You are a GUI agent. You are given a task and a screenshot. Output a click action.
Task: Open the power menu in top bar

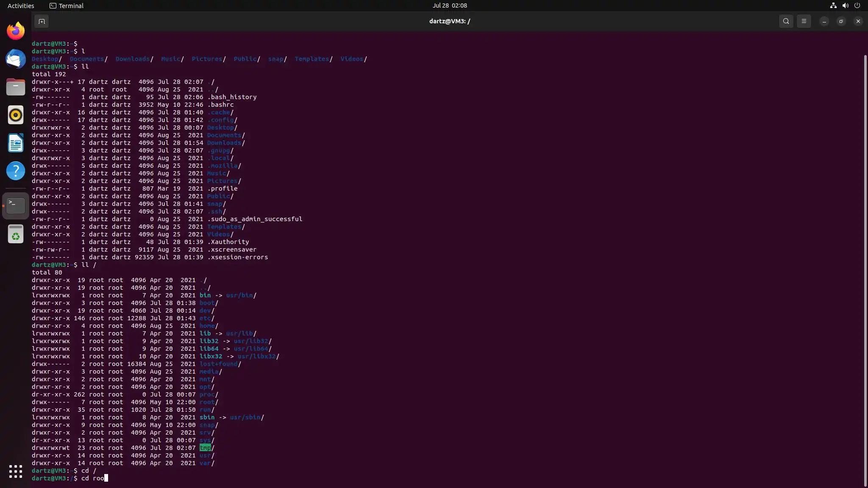point(857,6)
